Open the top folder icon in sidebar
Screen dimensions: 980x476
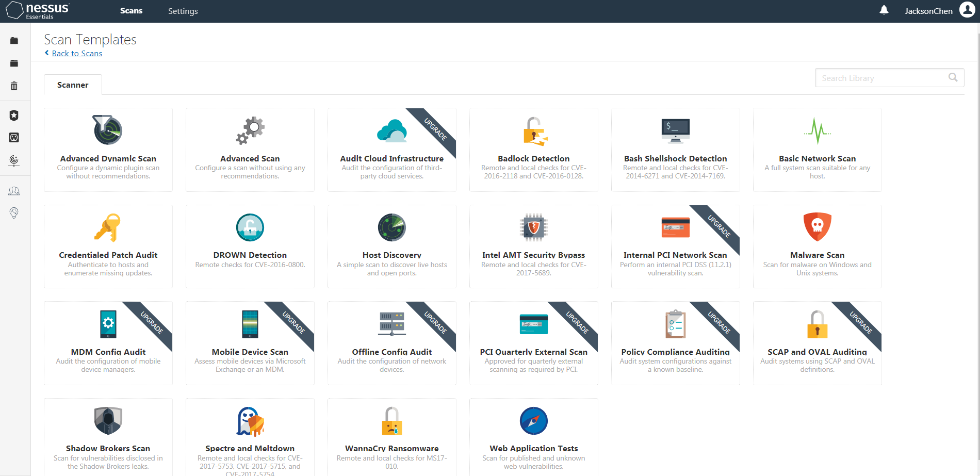14,41
